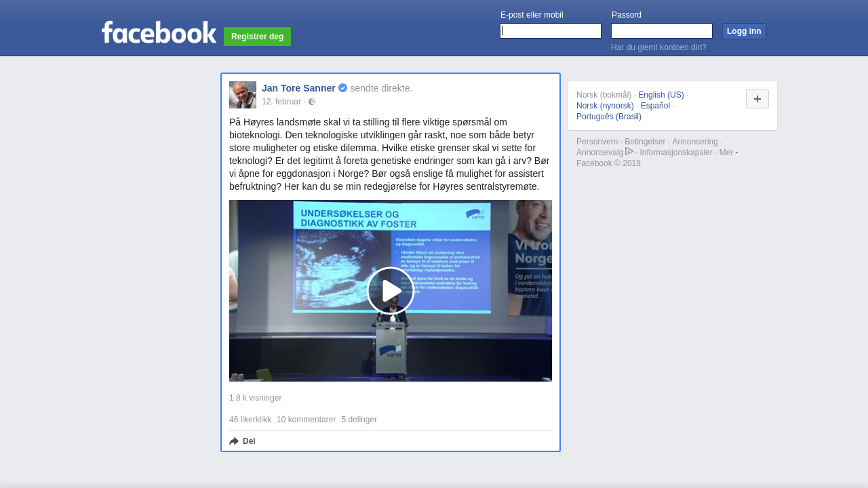Switch language to English (US)
868x488 pixels.
click(x=660, y=95)
